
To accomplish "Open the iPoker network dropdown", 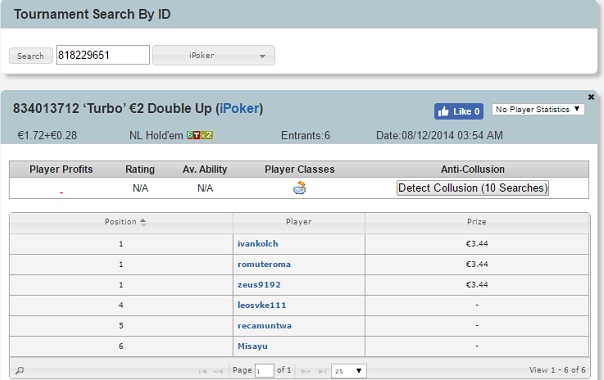I will (x=213, y=55).
